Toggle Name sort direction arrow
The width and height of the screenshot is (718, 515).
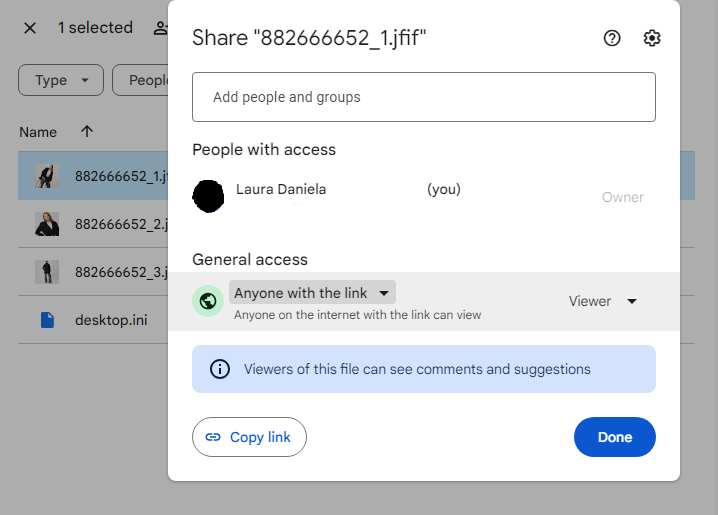(x=87, y=132)
